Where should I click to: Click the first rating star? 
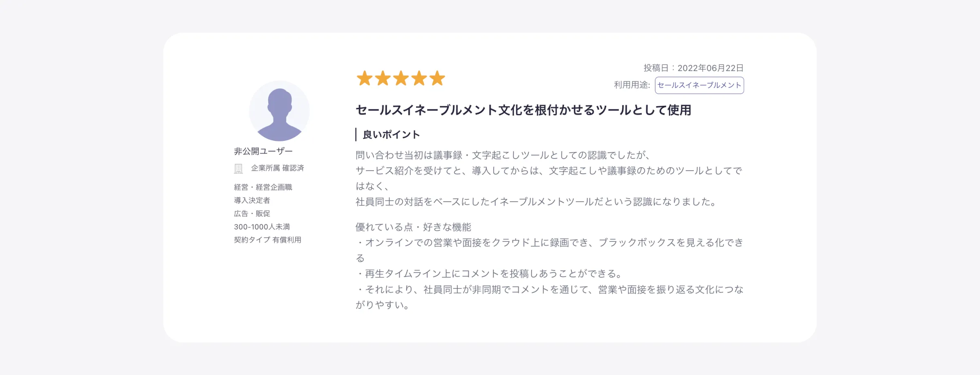(364, 78)
